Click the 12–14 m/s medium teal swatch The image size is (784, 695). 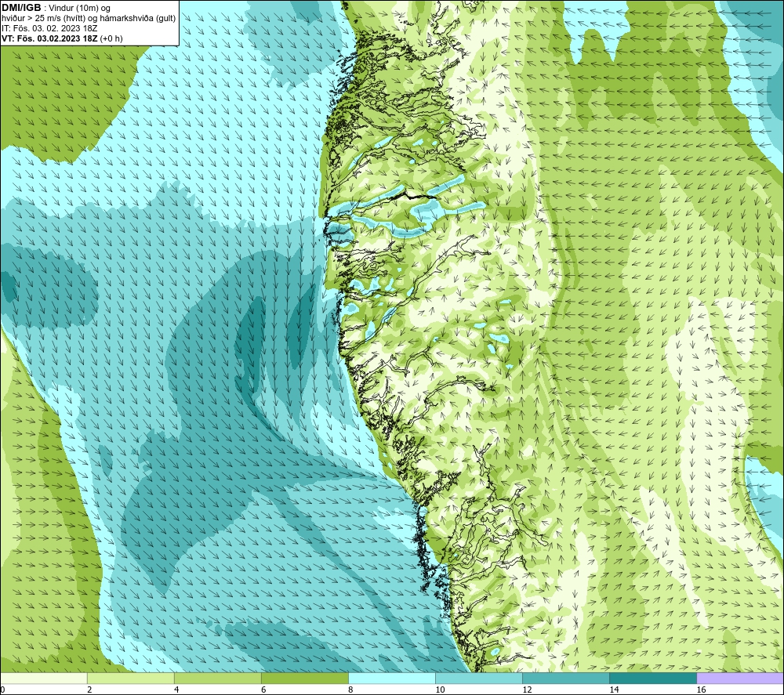click(x=565, y=678)
